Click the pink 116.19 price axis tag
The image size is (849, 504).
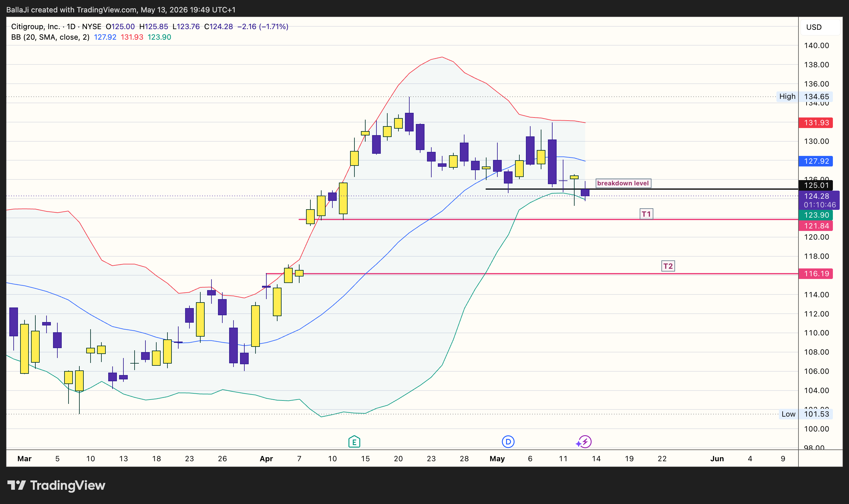pyautogui.click(x=816, y=274)
